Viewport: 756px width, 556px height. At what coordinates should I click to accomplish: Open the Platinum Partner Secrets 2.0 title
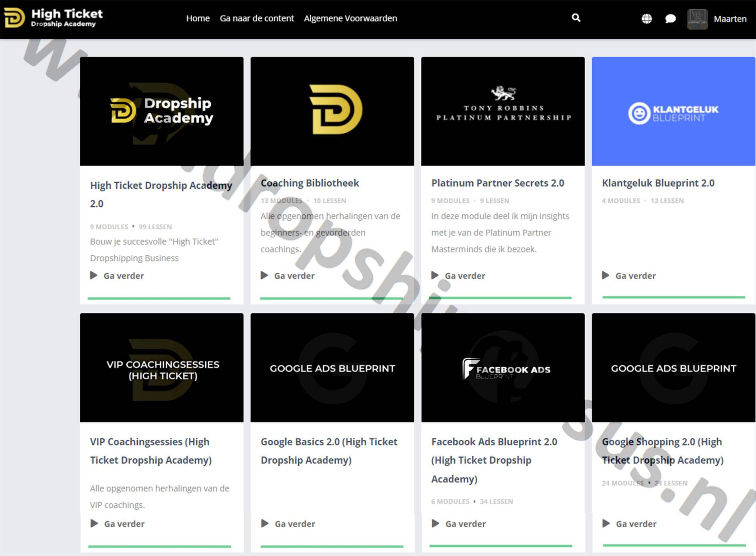[497, 183]
